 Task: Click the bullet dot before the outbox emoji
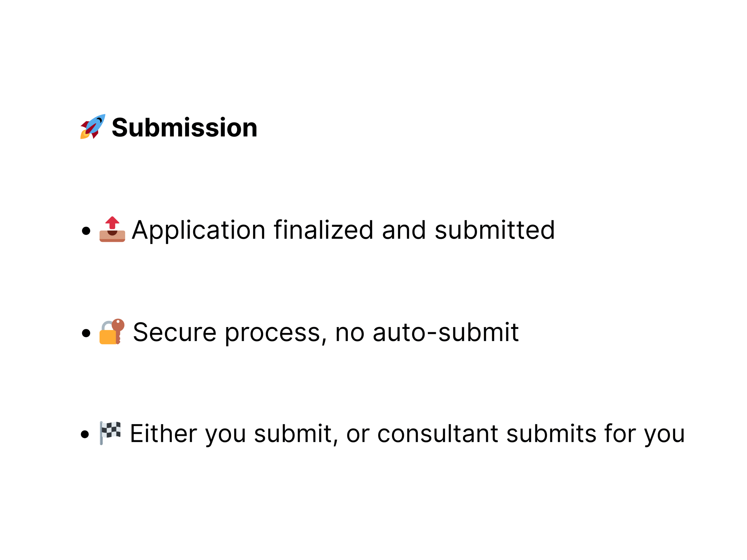(x=86, y=231)
